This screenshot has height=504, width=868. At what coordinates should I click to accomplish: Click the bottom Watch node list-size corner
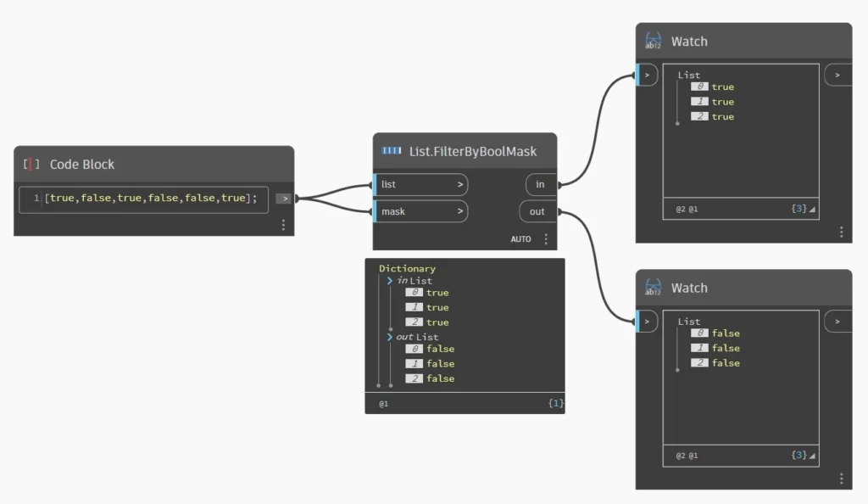point(812,456)
